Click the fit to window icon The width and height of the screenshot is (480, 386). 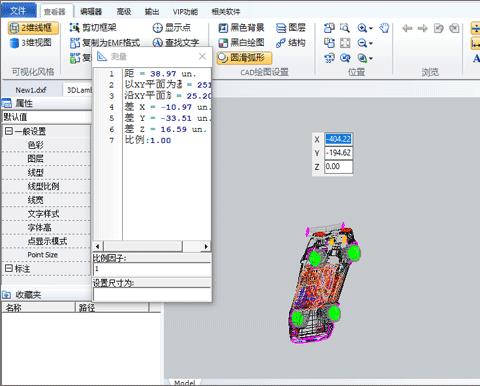345,43
